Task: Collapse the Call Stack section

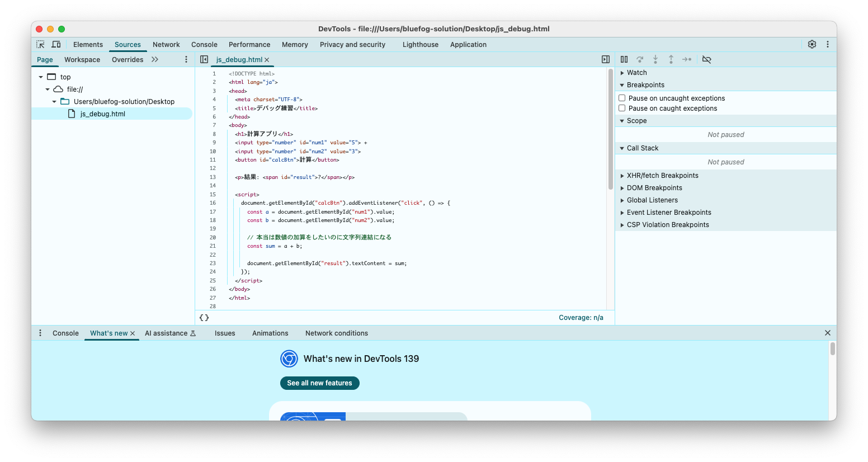Action: 642,148
